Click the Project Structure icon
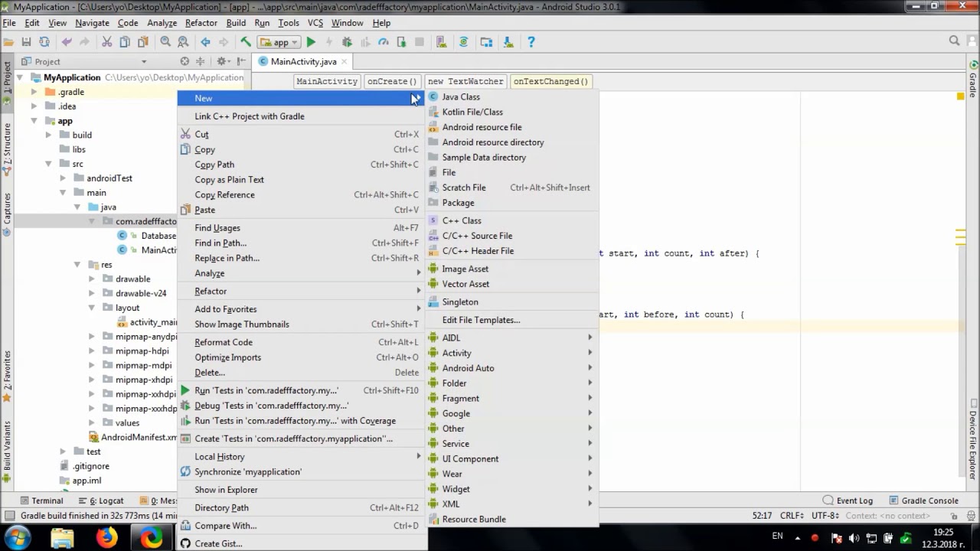This screenshot has width=980, height=551. coord(486,42)
